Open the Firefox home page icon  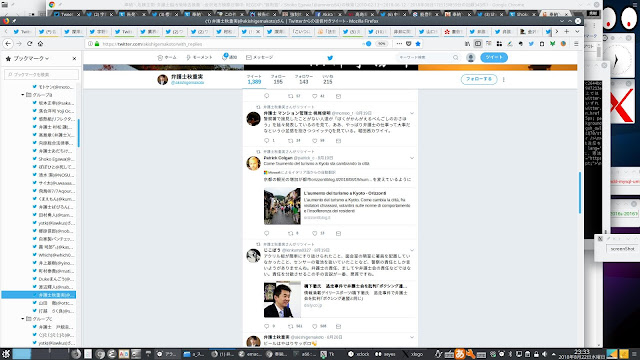pyautogui.click(x=40, y=44)
